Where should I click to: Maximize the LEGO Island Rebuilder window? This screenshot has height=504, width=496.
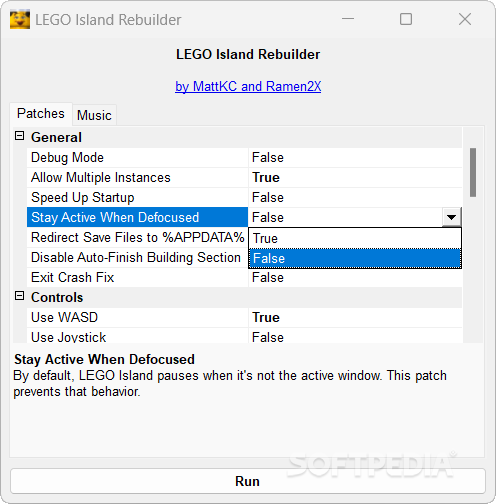click(x=406, y=19)
